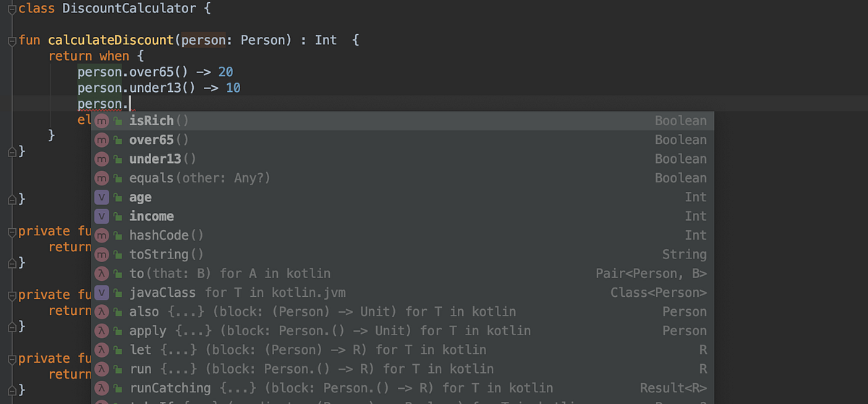Click the Person type in function signature
This screenshot has width=868, height=404.
[x=265, y=41]
